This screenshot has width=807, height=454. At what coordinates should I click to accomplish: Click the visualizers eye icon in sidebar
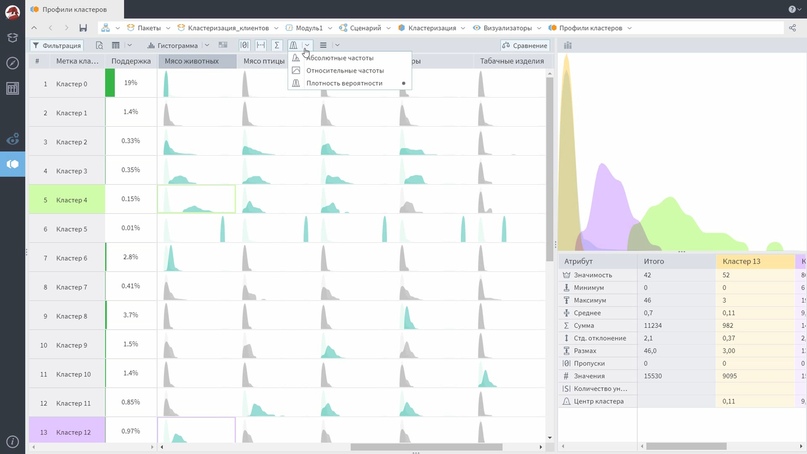(13, 139)
